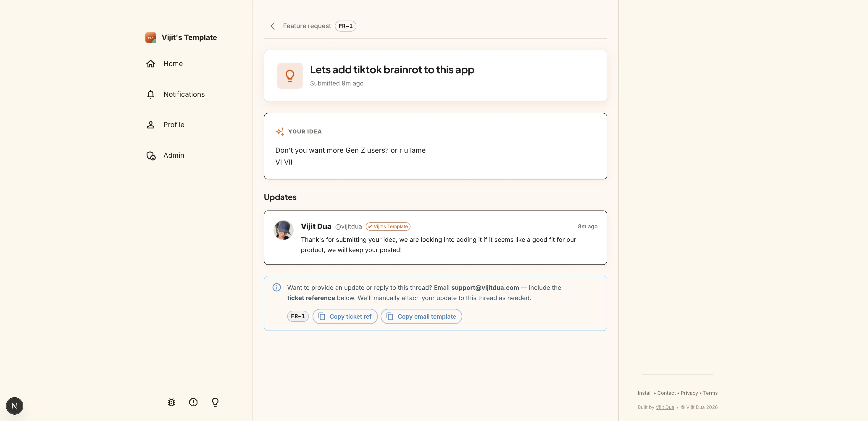Screen dimensions: 868x421
Task: Click the info circle icon
Action: pos(277,288)
